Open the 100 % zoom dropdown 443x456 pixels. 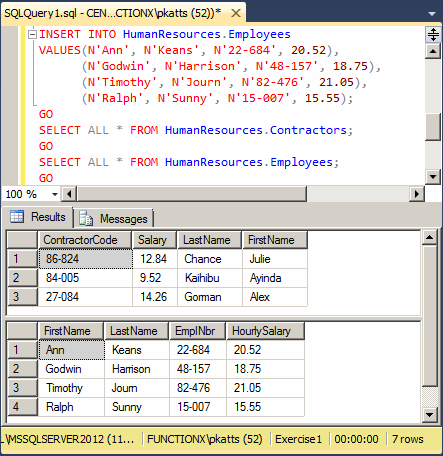(x=55, y=194)
